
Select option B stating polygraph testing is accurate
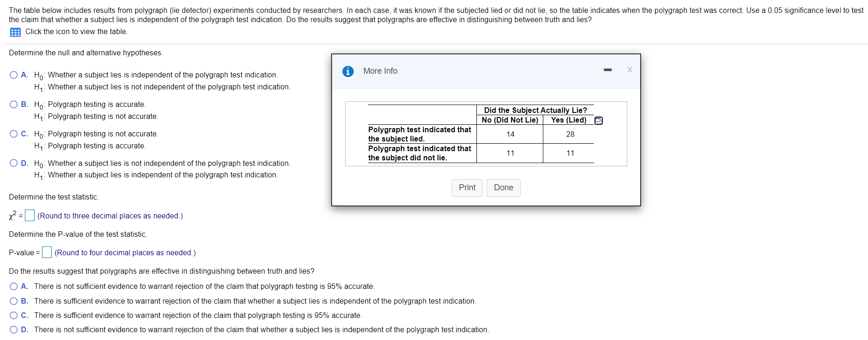point(13,104)
